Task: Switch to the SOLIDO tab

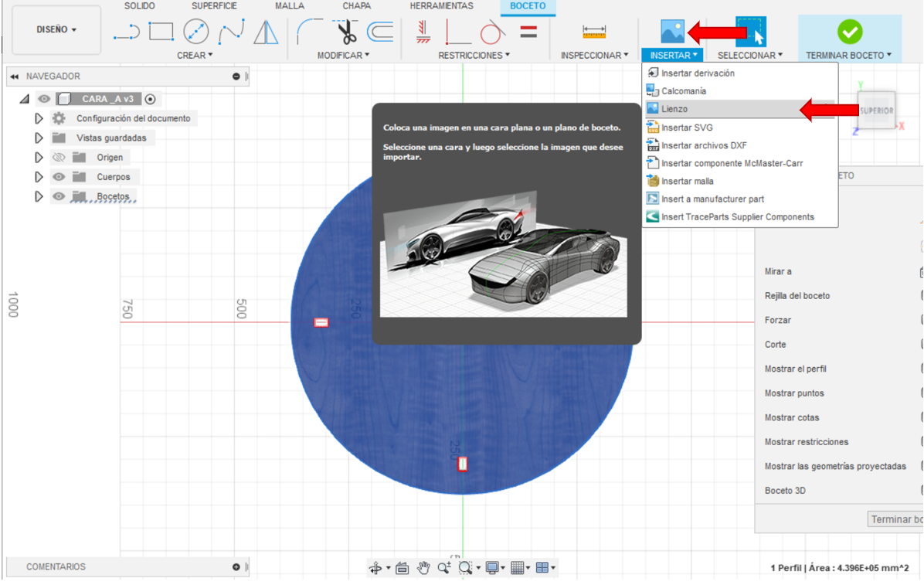Action: pyautogui.click(x=140, y=6)
